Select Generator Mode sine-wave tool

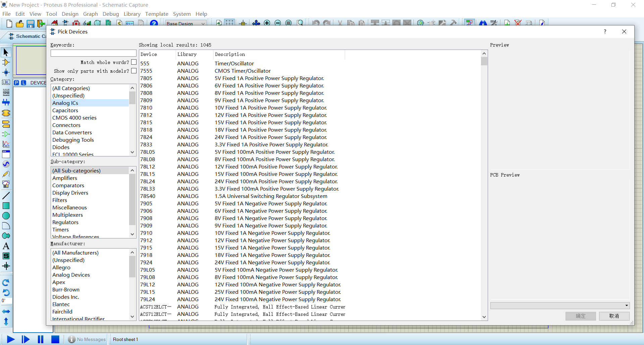(6, 164)
